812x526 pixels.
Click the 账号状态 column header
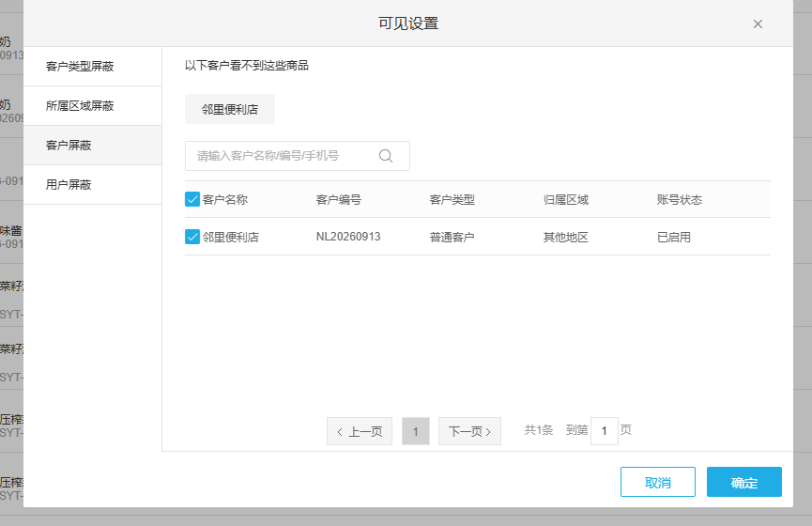tap(680, 199)
